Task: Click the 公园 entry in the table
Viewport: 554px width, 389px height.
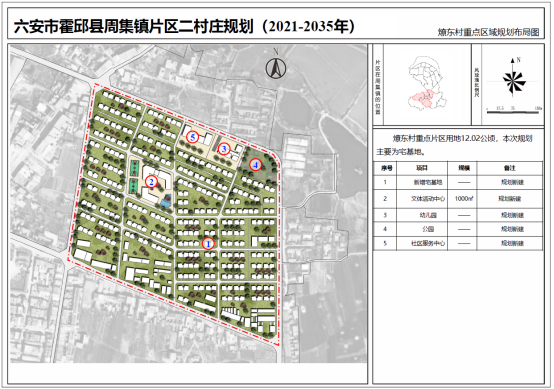Action: [428, 229]
